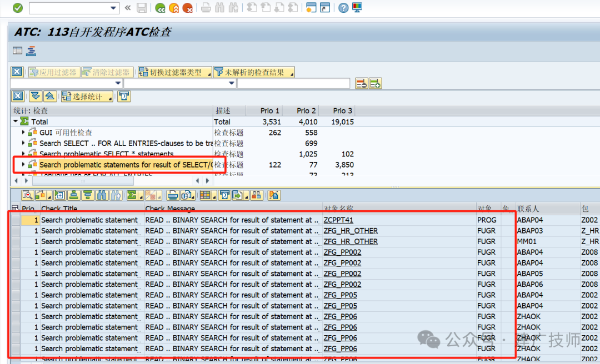This screenshot has width=600, height=364.
Task: Click the customize local layout monitor icon
Action: click(x=357, y=8)
